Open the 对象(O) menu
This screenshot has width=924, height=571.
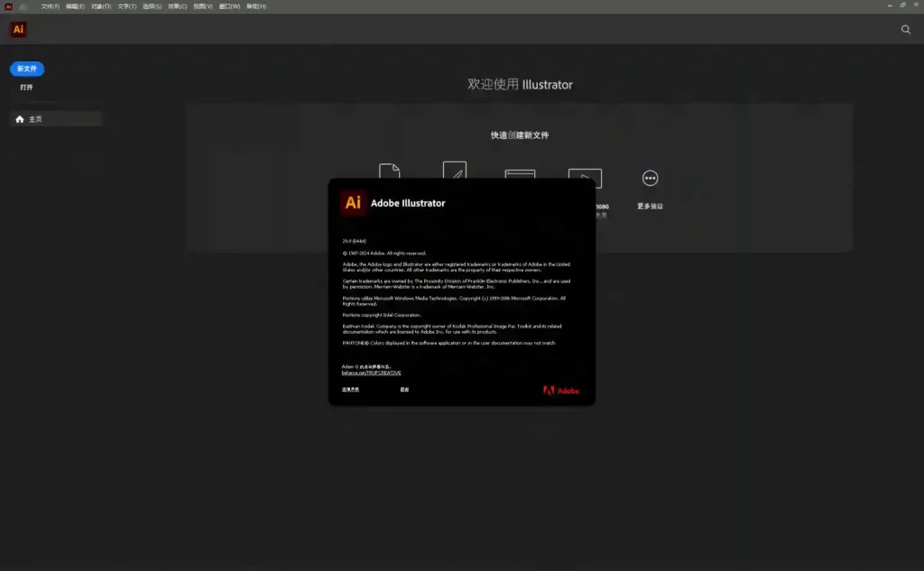click(x=101, y=6)
